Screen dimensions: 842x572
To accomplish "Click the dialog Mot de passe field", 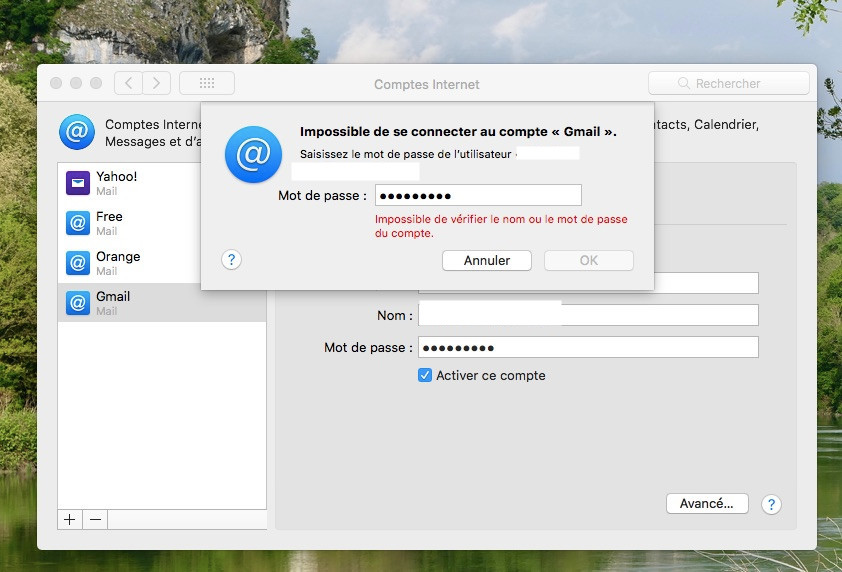I will point(478,195).
